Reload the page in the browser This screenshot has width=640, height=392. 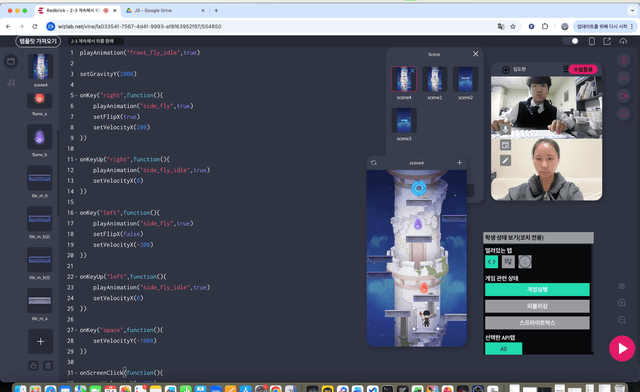point(35,27)
